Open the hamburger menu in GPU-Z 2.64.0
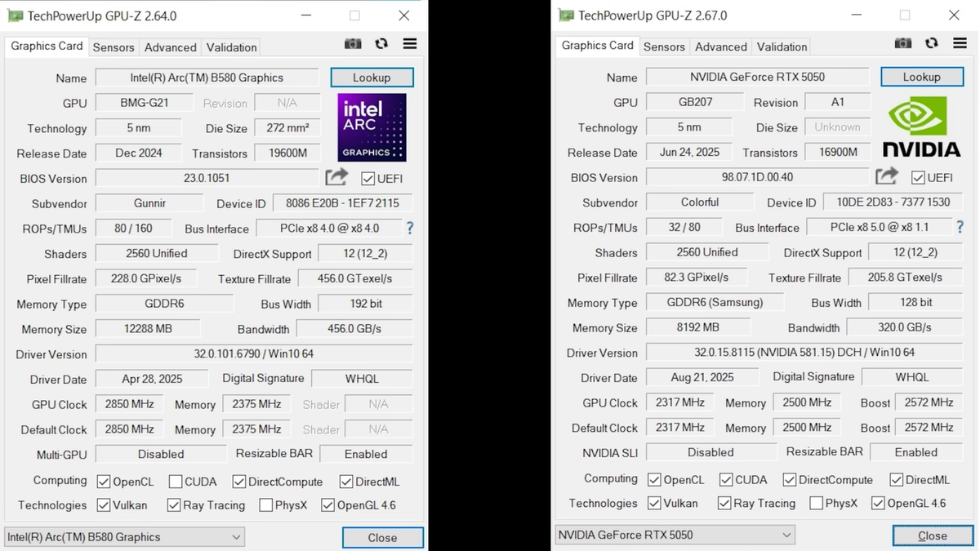 (410, 44)
